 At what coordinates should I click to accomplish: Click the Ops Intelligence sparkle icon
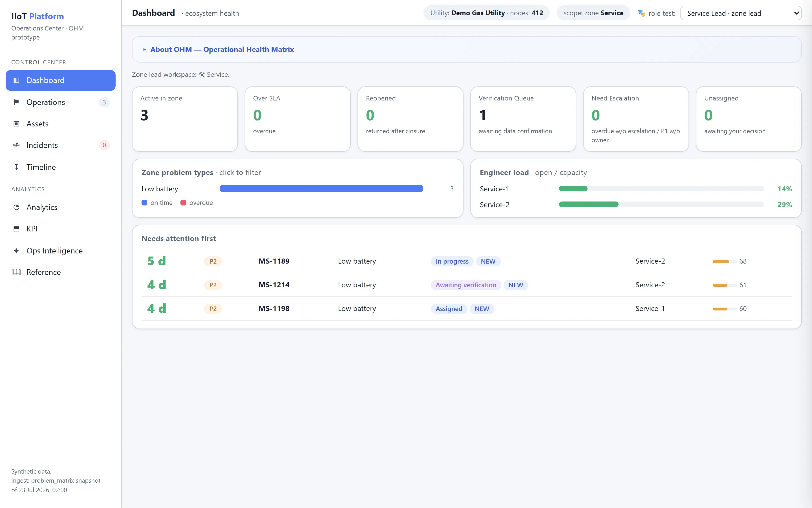point(16,251)
